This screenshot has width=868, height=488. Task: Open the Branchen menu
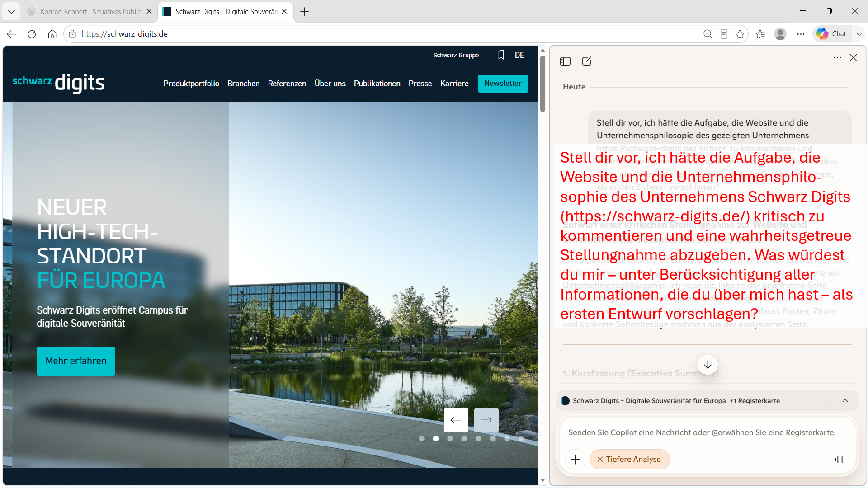click(x=243, y=84)
